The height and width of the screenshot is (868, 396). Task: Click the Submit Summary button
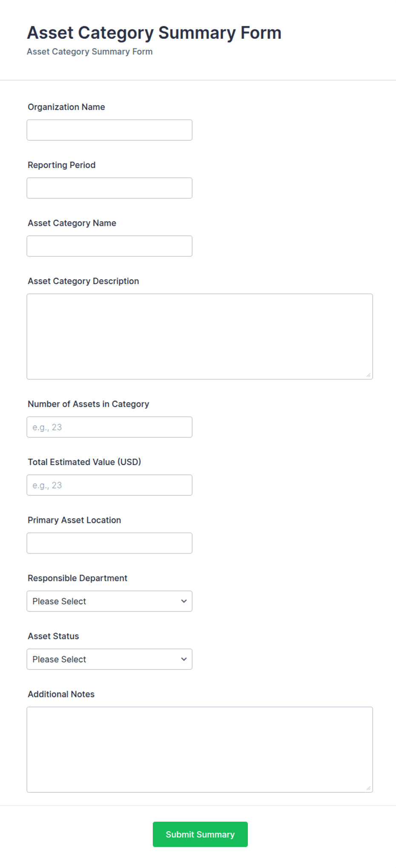[200, 834]
